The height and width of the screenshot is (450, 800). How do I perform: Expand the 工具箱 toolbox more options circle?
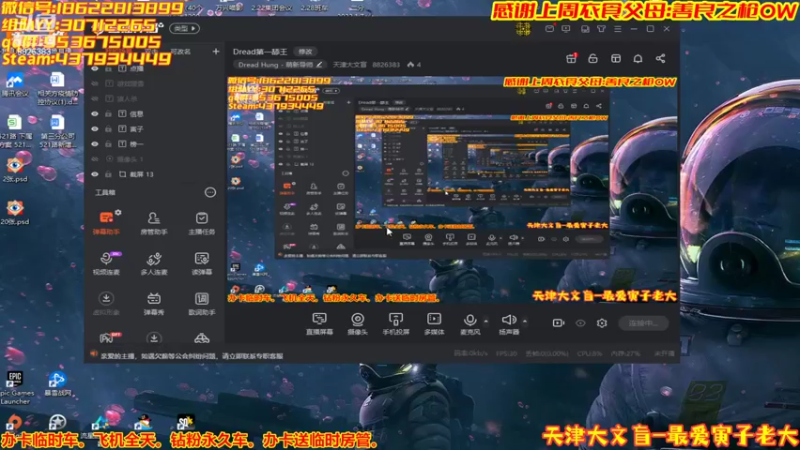(210, 192)
